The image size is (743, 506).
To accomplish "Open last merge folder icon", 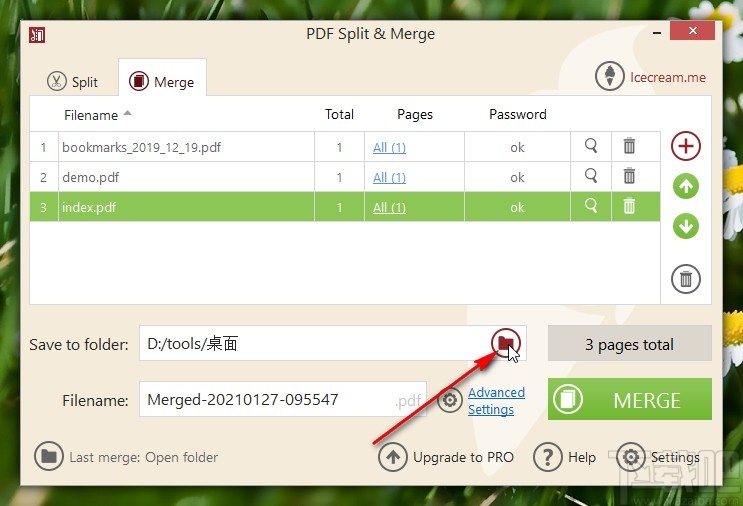I will pyautogui.click(x=49, y=456).
